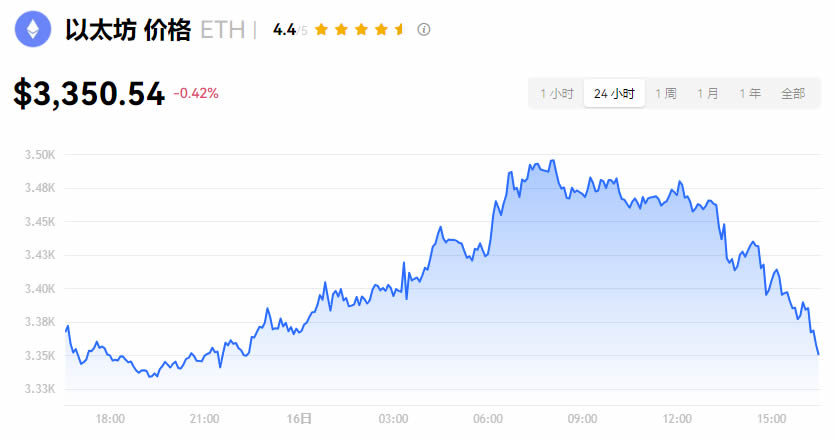Viewport: 835px width, 440px height.
Task: Click the first rating star
Action: pyautogui.click(x=321, y=30)
